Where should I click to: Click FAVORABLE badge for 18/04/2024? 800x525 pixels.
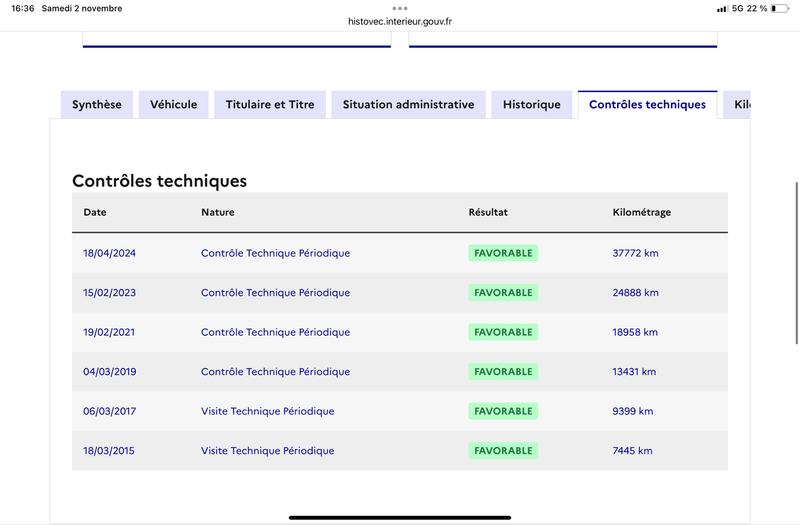pos(503,253)
